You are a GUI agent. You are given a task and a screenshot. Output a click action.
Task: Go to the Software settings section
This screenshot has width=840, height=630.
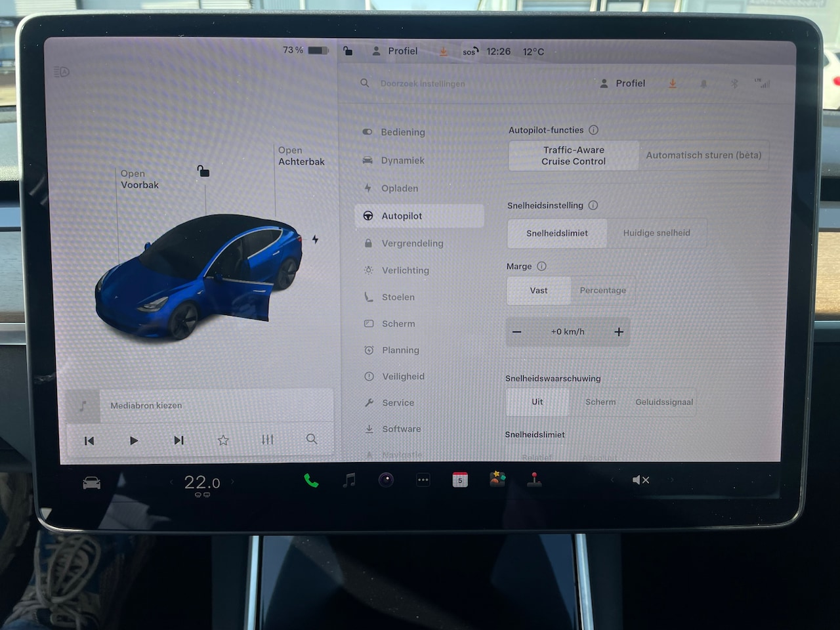401,429
